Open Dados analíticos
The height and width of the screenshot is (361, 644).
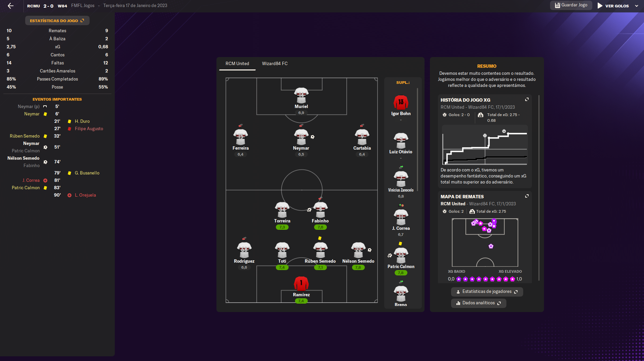click(x=478, y=303)
